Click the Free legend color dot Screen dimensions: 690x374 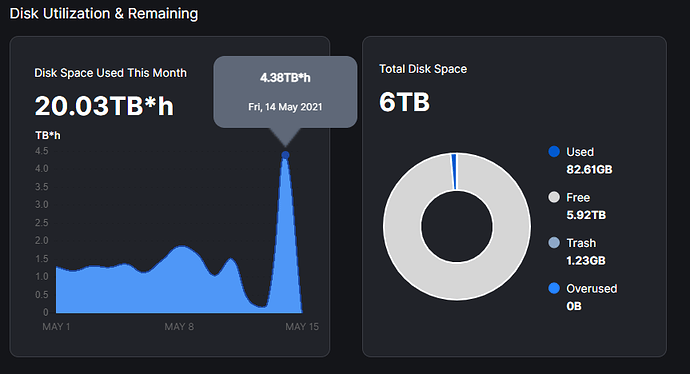point(554,197)
